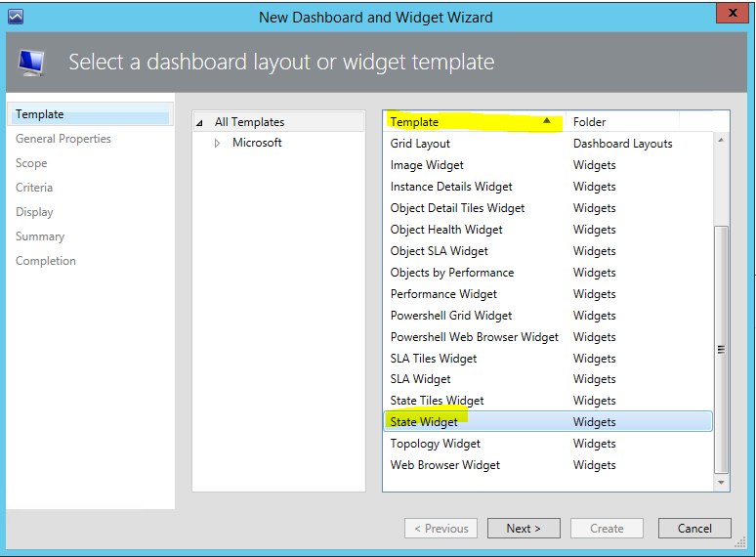Expand the Microsoft tree node
This screenshot has width=756, height=557.
tap(217, 144)
